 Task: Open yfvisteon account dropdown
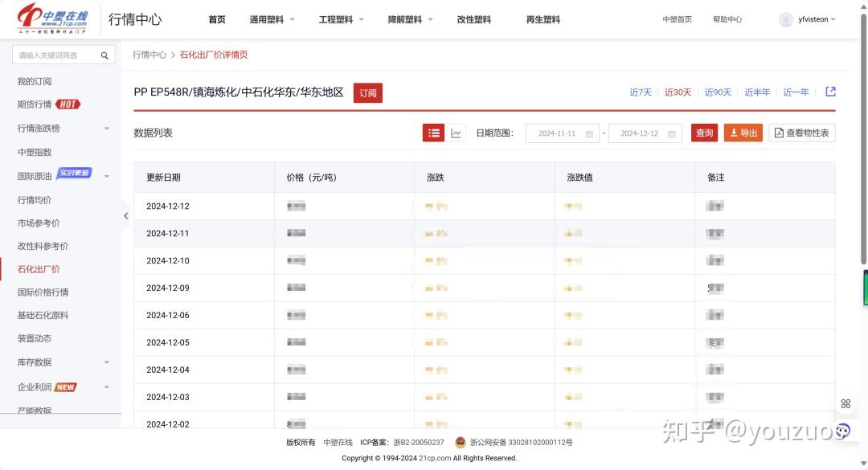pyautogui.click(x=817, y=19)
